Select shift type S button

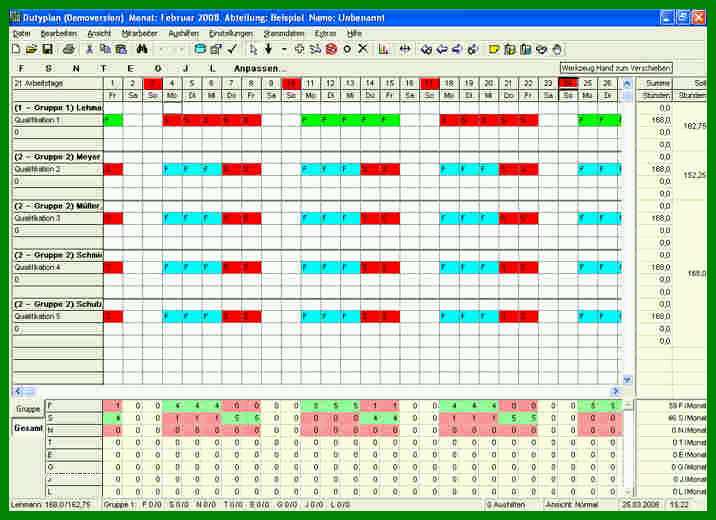(x=48, y=68)
